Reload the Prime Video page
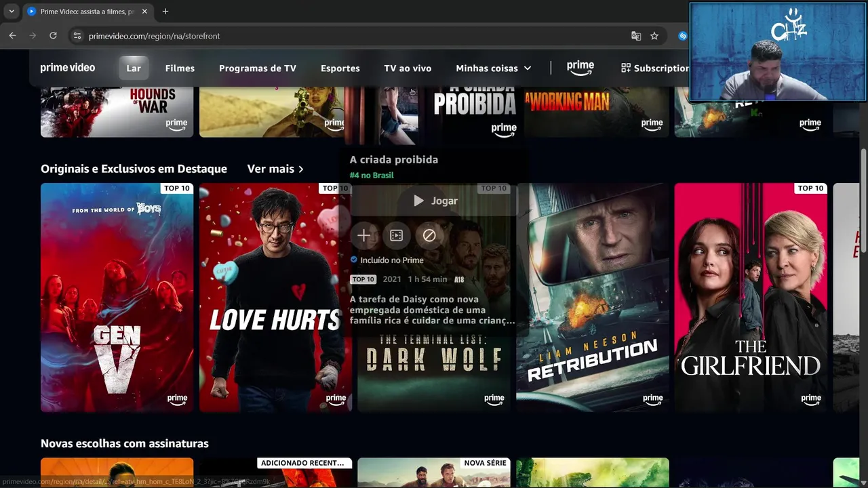The image size is (868, 488). click(53, 36)
